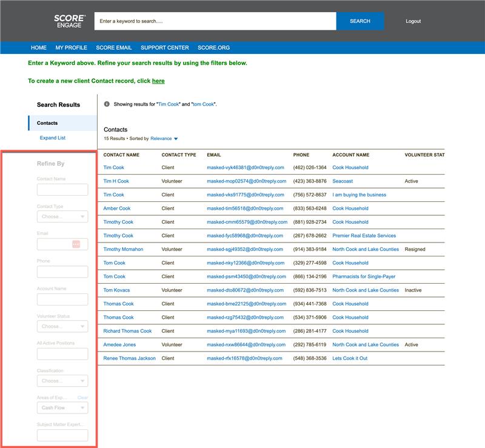Click email masked-rfx16578@d0n0treply.com

pos(244,358)
